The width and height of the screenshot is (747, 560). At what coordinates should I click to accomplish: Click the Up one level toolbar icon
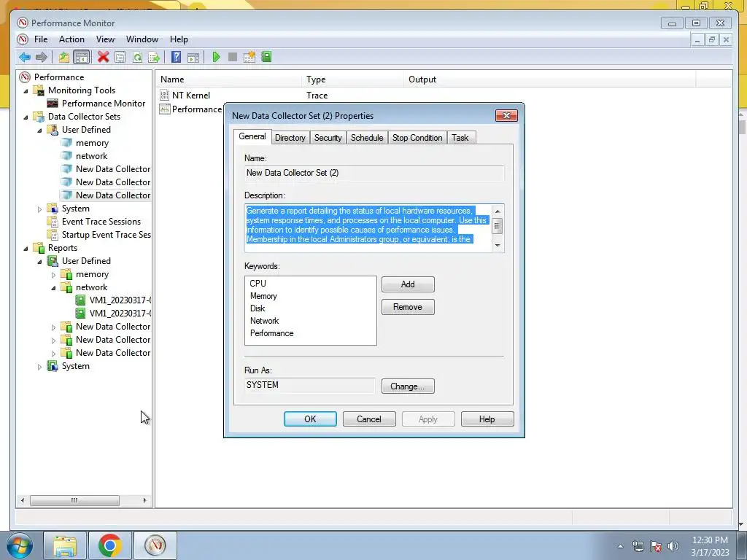pyautogui.click(x=64, y=57)
